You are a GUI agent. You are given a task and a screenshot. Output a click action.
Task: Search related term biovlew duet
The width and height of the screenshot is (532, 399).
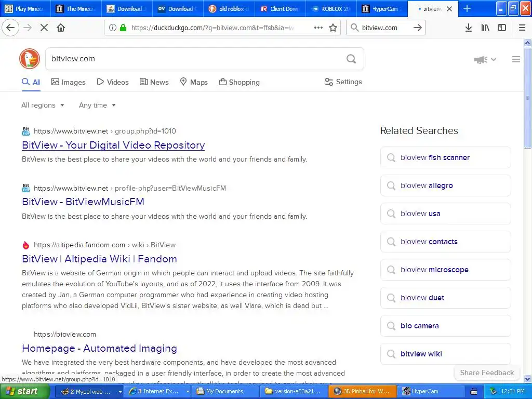tap(445, 298)
